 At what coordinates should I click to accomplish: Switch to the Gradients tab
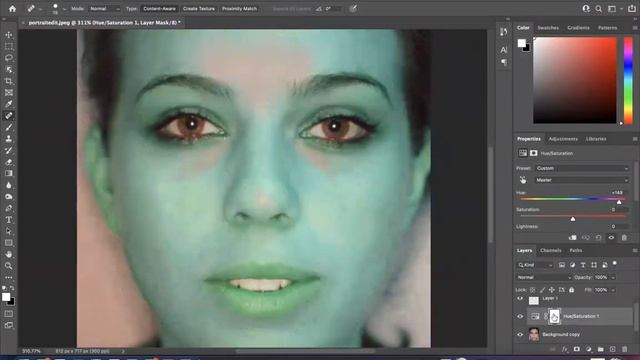[578, 28]
